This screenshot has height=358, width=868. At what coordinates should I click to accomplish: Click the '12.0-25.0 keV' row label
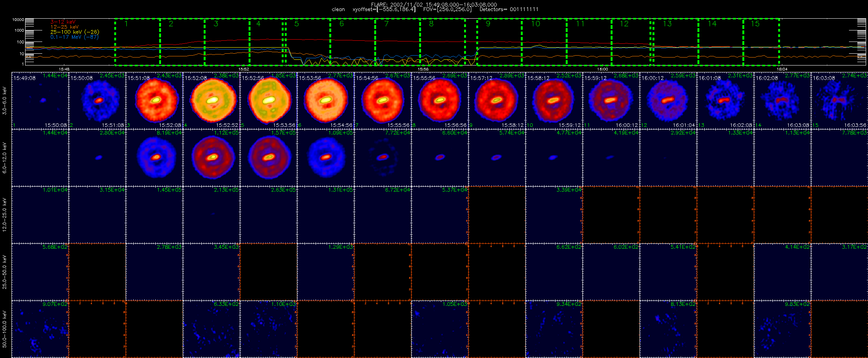pyautogui.click(x=5, y=214)
